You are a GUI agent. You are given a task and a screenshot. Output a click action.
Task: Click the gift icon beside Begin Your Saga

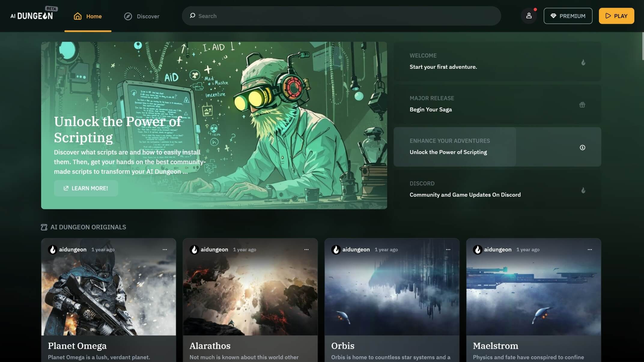(582, 105)
